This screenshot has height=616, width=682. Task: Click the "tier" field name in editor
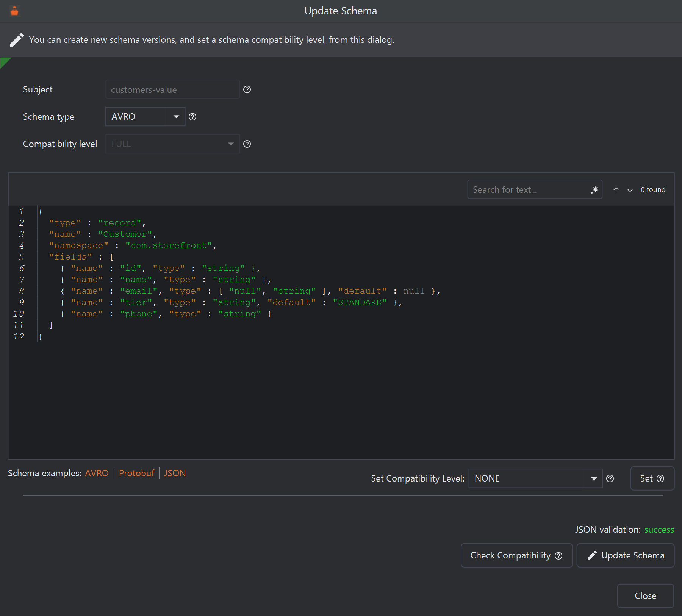[136, 302]
